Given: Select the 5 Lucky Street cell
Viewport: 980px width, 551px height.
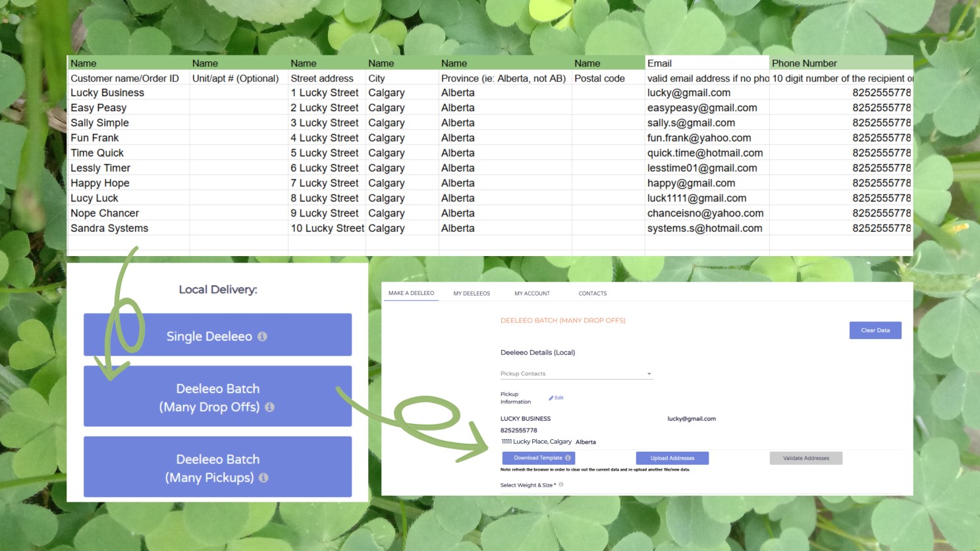Looking at the screenshot, I should pyautogui.click(x=327, y=153).
